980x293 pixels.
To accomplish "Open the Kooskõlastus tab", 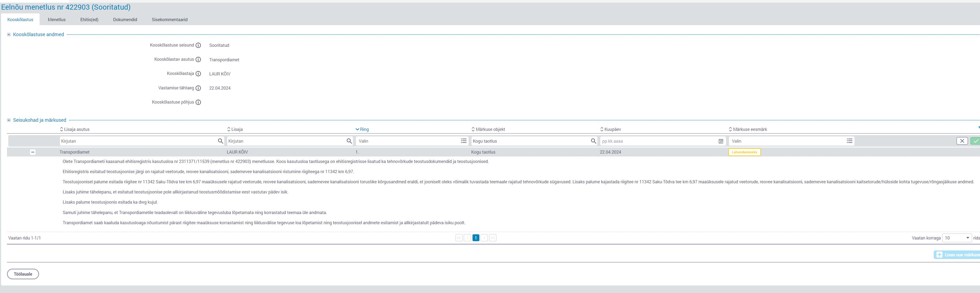I will pyautogui.click(x=20, y=20).
